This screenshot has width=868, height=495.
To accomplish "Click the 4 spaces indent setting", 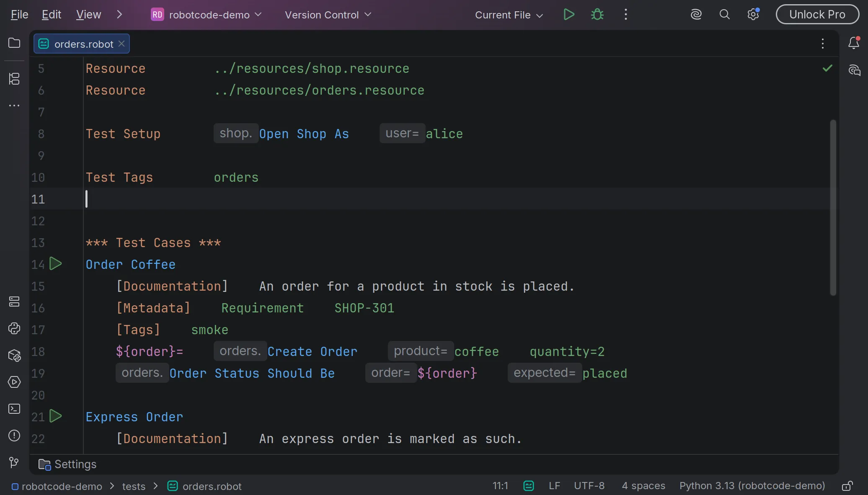I will click(x=643, y=486).
